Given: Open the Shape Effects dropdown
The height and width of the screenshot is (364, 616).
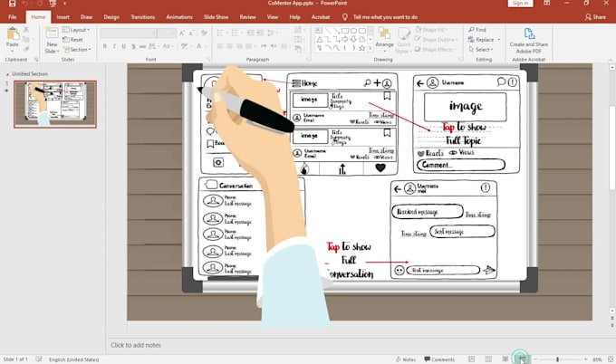Looking at the screenshot, I should click(436, 50).
